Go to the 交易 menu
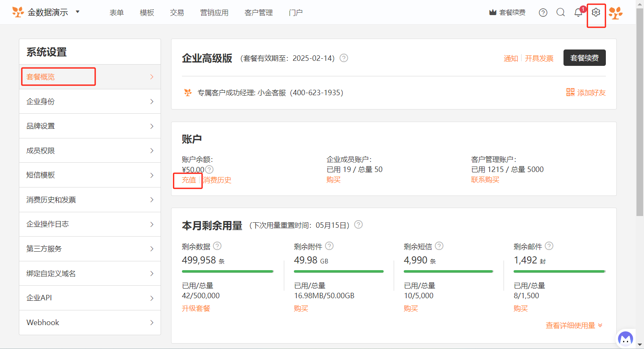 177,13
